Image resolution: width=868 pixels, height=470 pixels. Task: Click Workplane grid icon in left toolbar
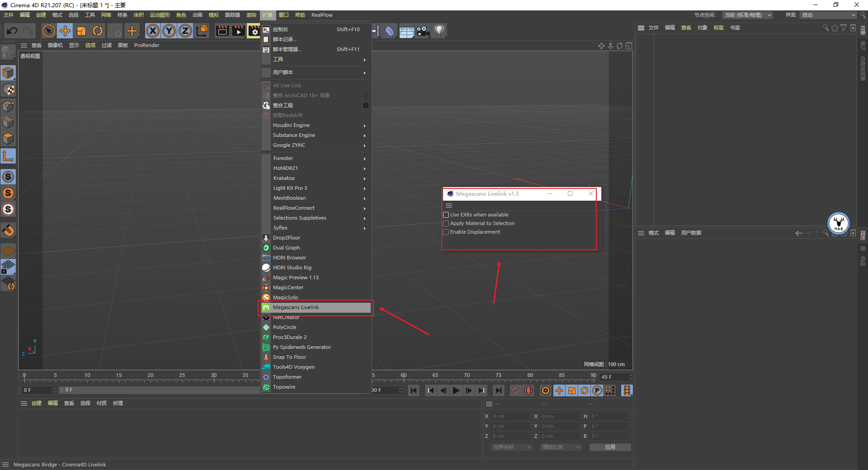[8, 250]
